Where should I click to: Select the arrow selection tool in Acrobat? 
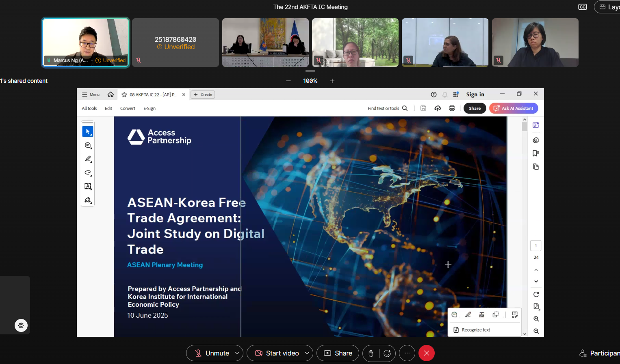88,131
